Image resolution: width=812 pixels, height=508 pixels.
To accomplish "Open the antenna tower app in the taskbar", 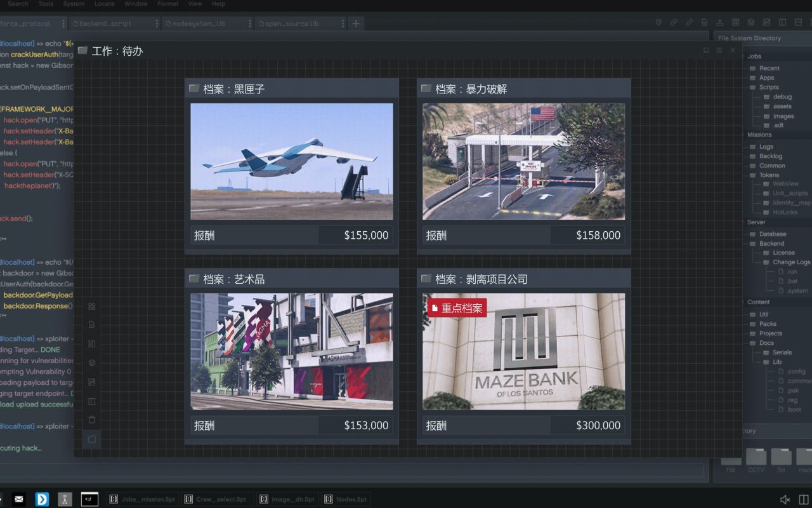I will [65, 499].
